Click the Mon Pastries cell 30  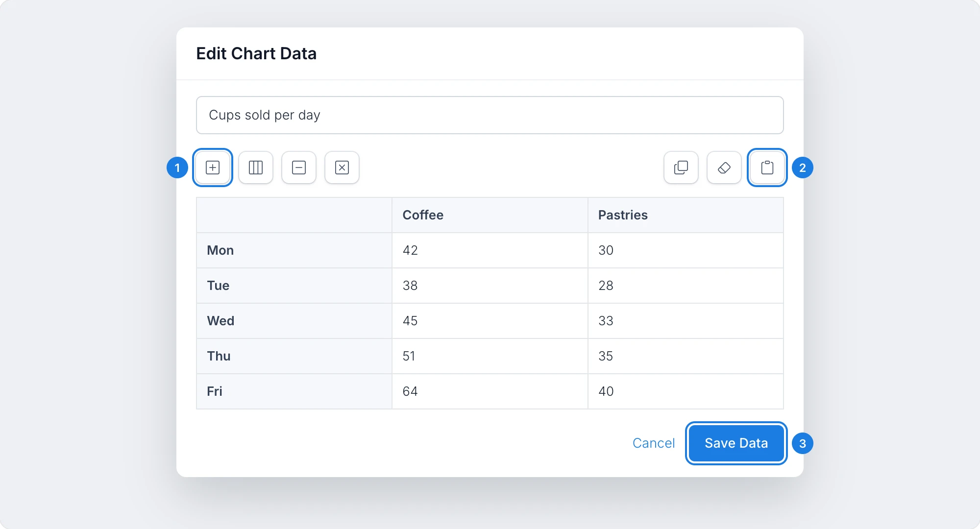686,250
